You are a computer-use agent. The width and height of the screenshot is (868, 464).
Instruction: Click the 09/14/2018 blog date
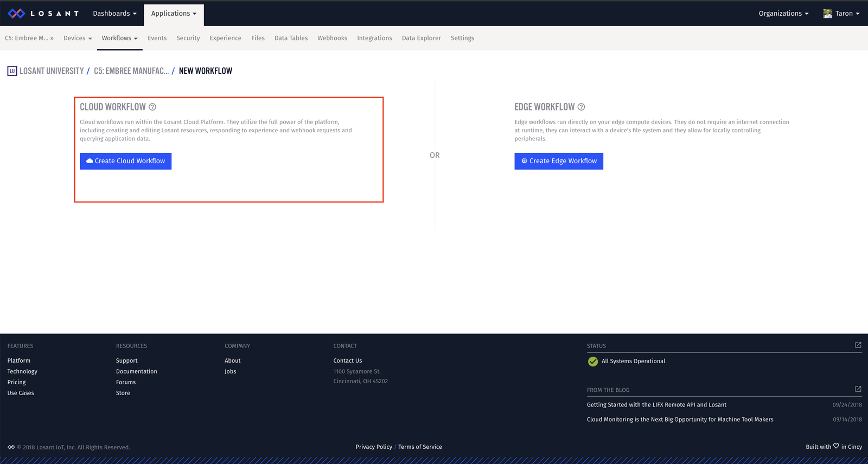[847, 419]
